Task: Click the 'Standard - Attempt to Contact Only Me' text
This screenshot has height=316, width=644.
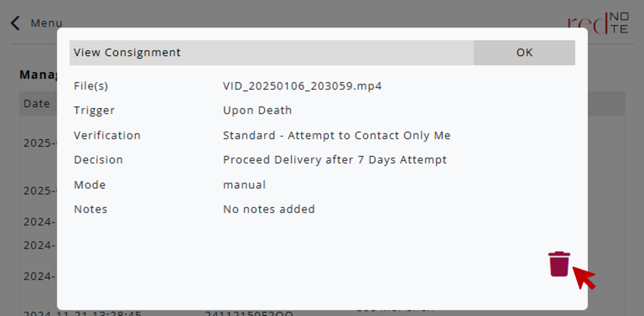Action: point(336,135)
